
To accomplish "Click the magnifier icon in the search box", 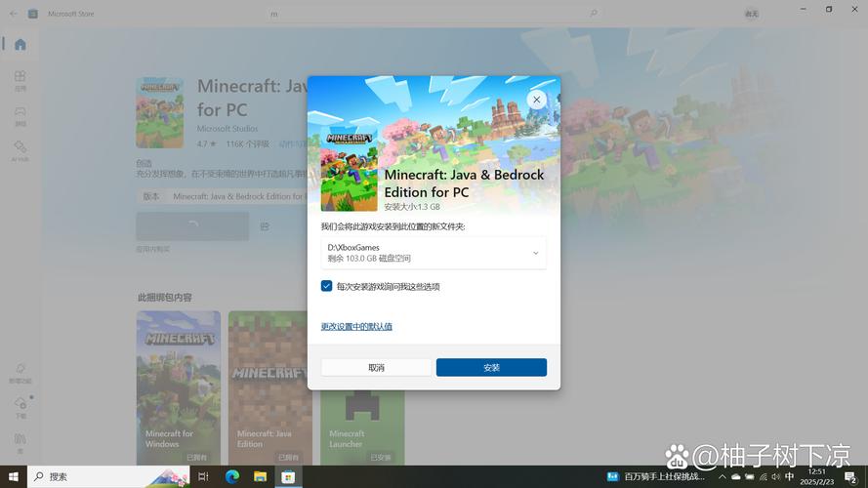I will [x=594, y=14].
